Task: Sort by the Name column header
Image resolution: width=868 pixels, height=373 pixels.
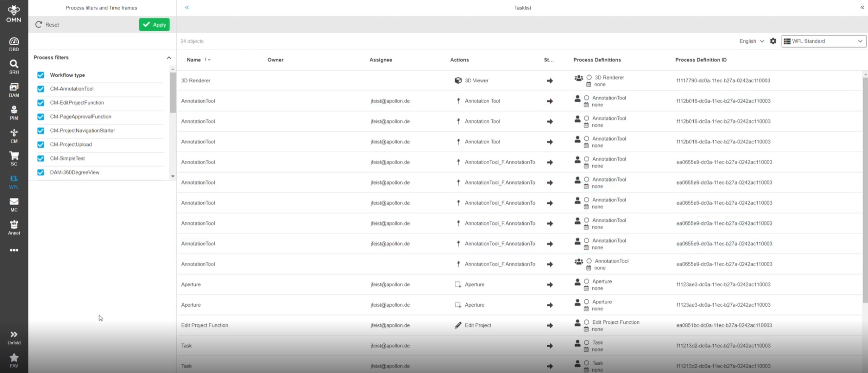Action: [194, 60]
